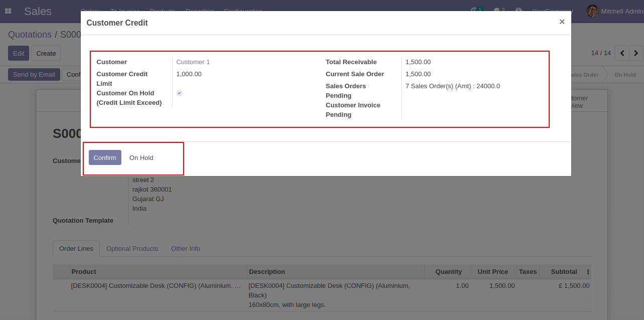This screenshot has width=644, height=320.
Task: Click Customer Credit dialog title
Action: click(117, 23)
